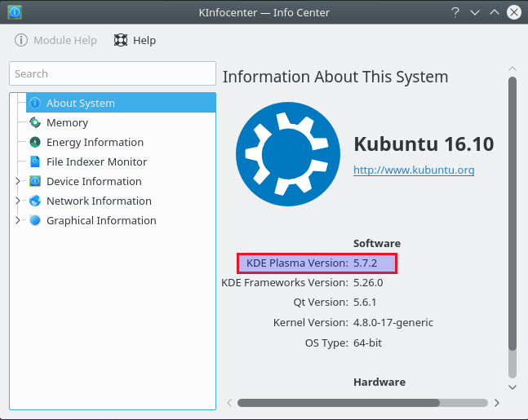The width and height of the screenshot is (528, 420).
Task: Click the Help toolbar button label
Action: pos(144,41)
